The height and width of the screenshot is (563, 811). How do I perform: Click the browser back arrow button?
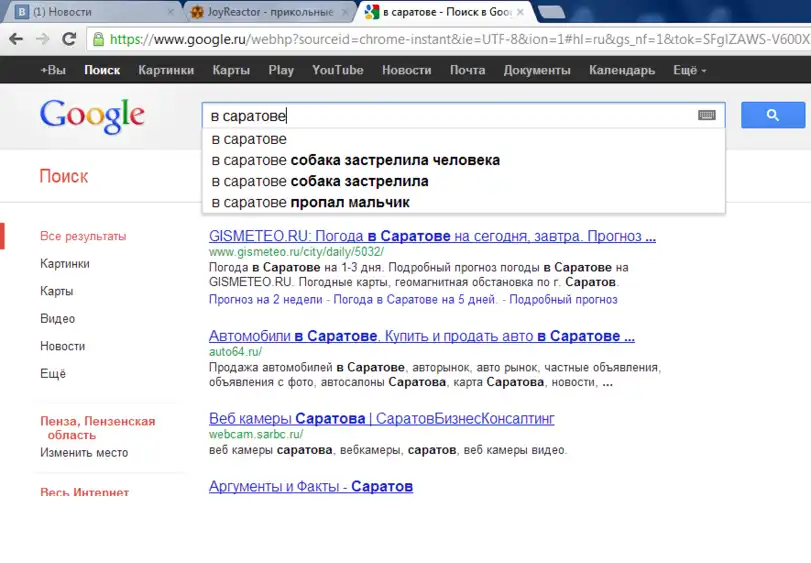tap(17, 39)
